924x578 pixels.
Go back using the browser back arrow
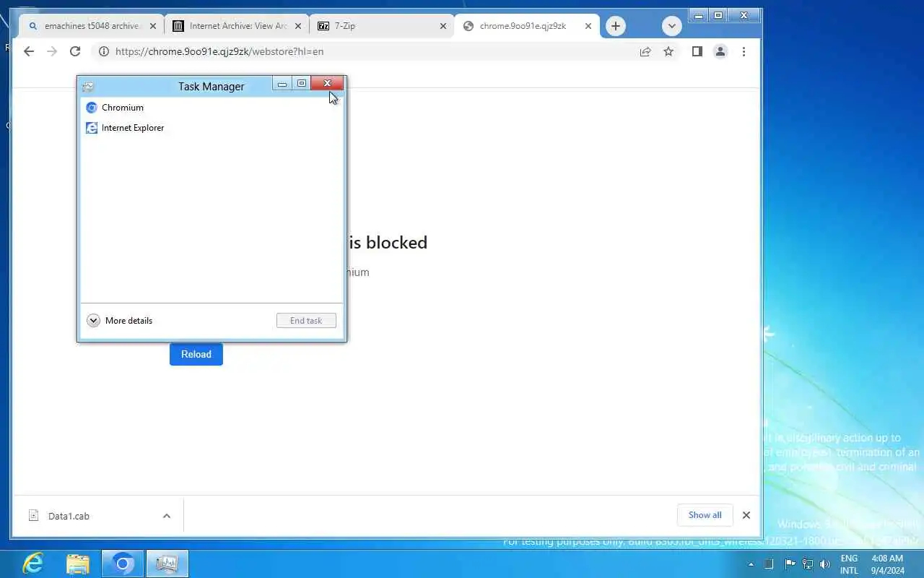(x=29, y=51)
